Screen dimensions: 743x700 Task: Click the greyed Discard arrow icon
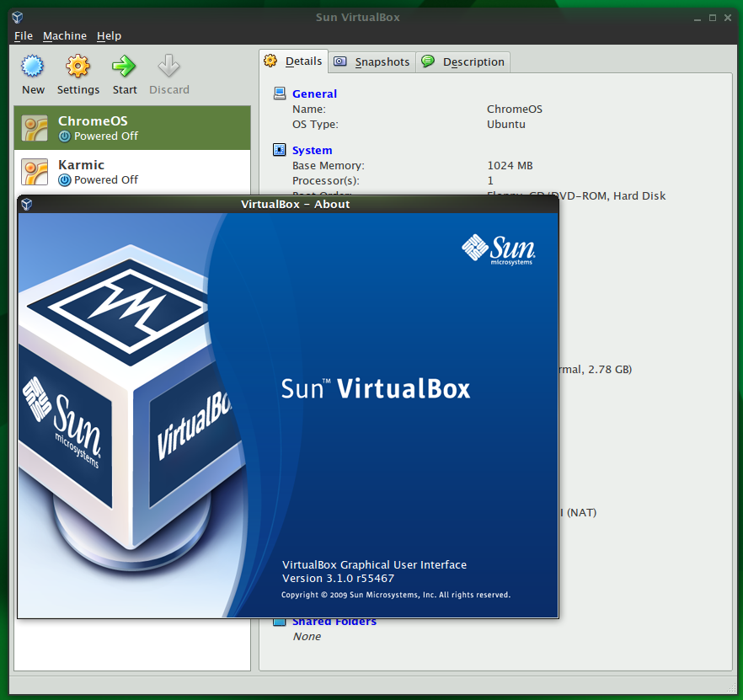tap(168, 66)
